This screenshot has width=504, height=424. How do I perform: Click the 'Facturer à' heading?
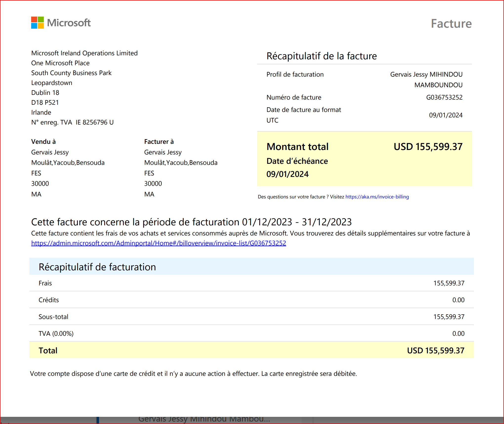tap(159, 142)
